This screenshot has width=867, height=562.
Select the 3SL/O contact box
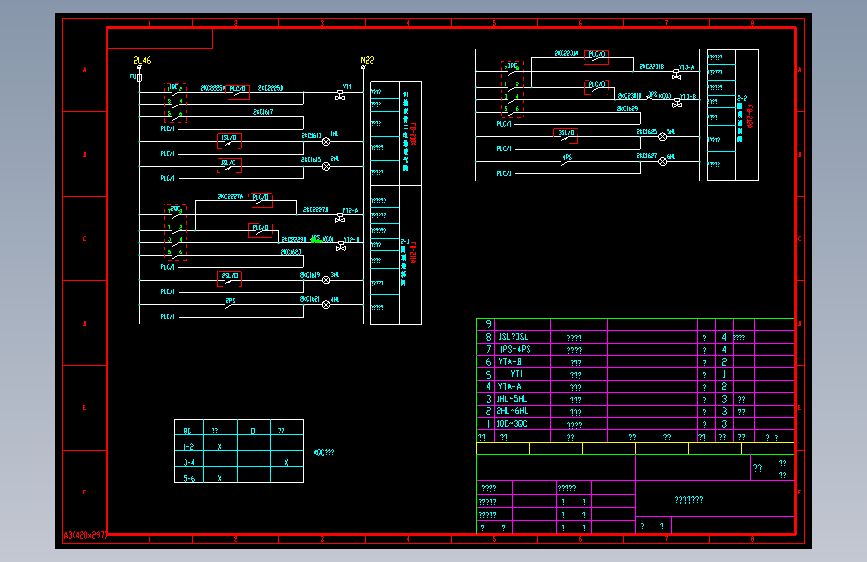click(x=566, y=136)
